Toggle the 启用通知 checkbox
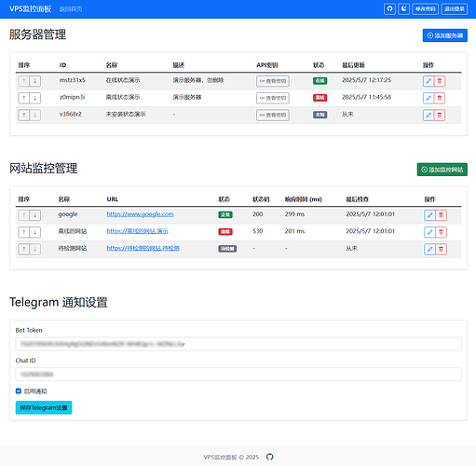This screenshot has height=466, width=476. [x=19, y=391]
